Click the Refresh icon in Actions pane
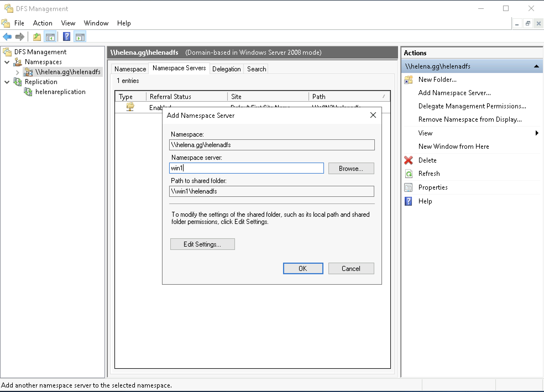Screen dimensions: 544x392 [409, 174]
